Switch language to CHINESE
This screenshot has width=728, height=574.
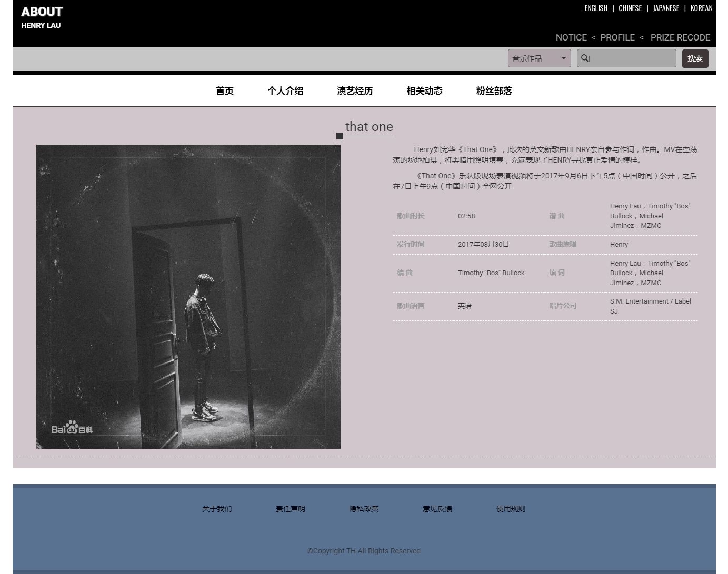tap(630, 8)
